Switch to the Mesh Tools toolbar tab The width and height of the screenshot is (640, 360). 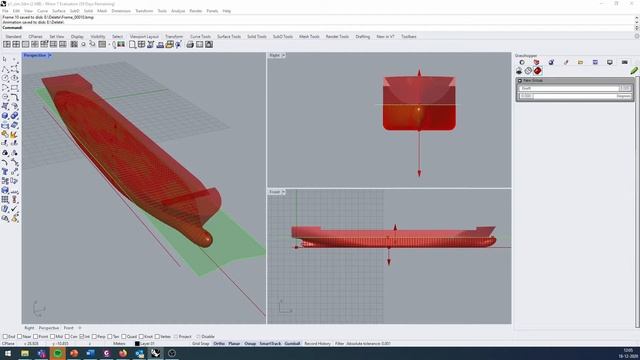point(309,37)
